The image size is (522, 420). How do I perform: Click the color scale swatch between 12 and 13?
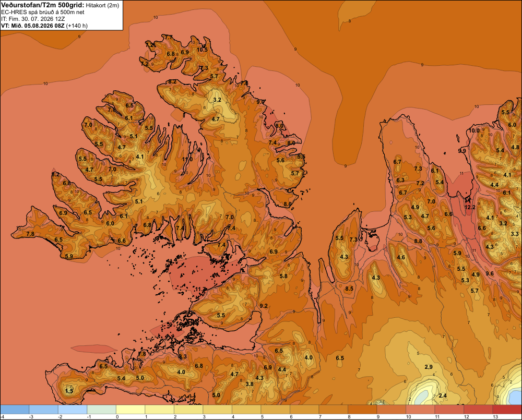point(478,410)
